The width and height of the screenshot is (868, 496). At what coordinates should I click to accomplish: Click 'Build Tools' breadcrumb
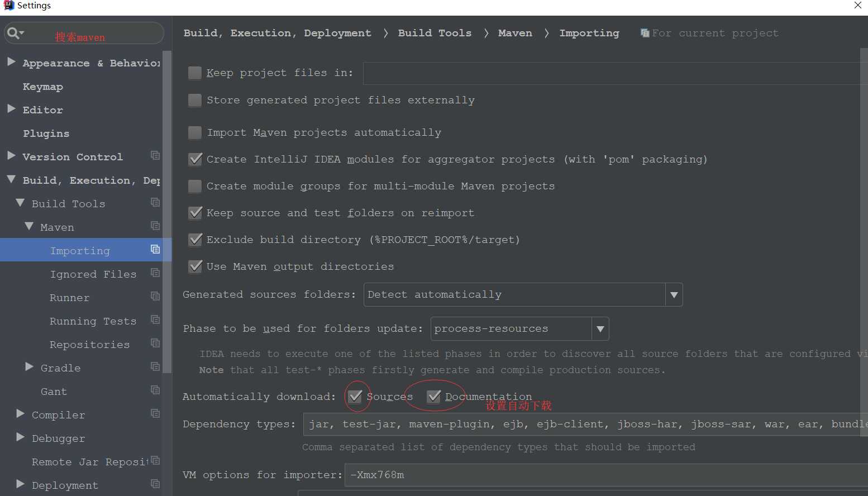pyautogui.click(x=435, y=33)
